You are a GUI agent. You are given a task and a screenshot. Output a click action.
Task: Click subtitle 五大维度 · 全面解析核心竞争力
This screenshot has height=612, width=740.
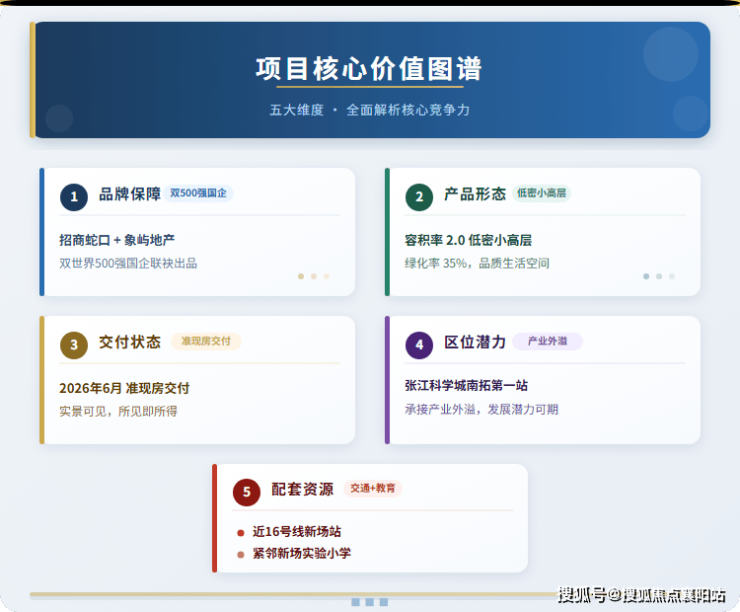(x=370, y=110)
